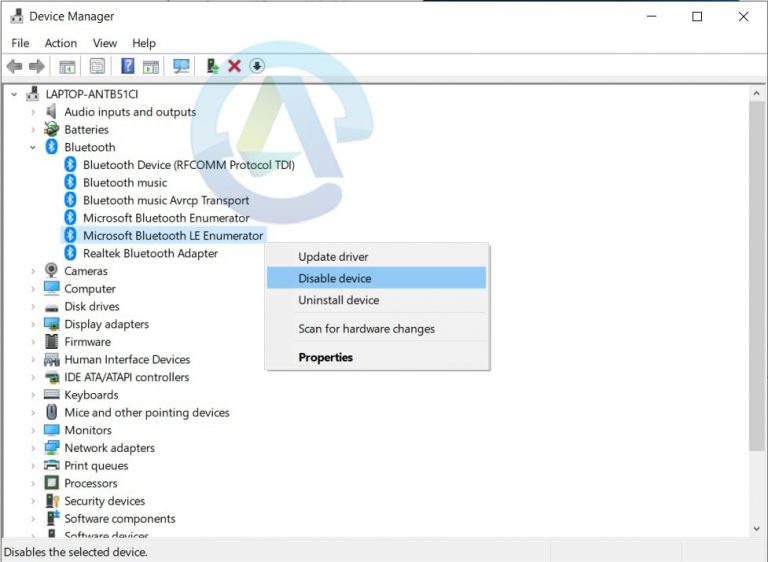Click the Mice and other pointing devices icon
The image size is (768, 562).
pyautogui.click(x=51, y=412)
